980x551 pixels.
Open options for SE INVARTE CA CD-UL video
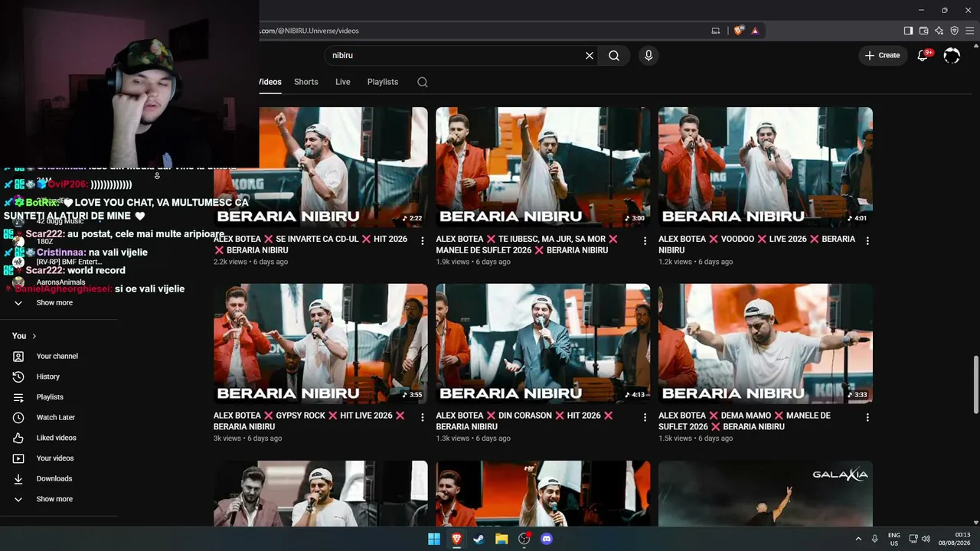coord(422,241)
